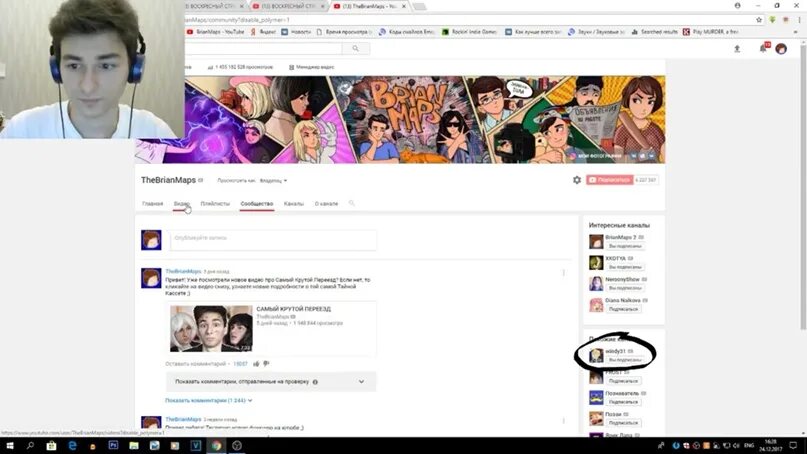The width and height of the screenshot is (807, 454).
Task: Open the Play MURDER bookmark
Action: click(710, 32)
